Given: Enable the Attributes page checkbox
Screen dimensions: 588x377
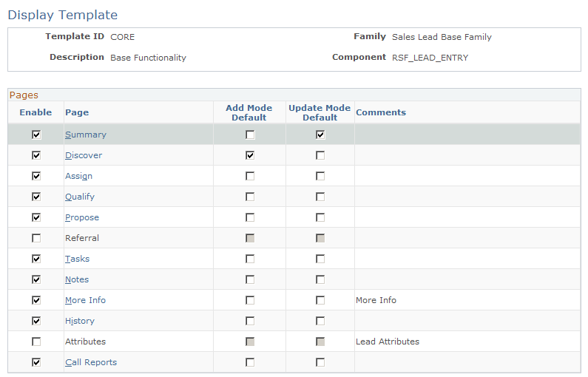Looking at the screenshot, I should (36, 342).
